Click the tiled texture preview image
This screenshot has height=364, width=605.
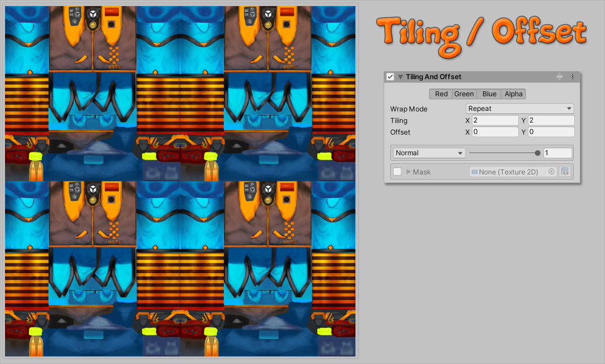pos(180,181)
